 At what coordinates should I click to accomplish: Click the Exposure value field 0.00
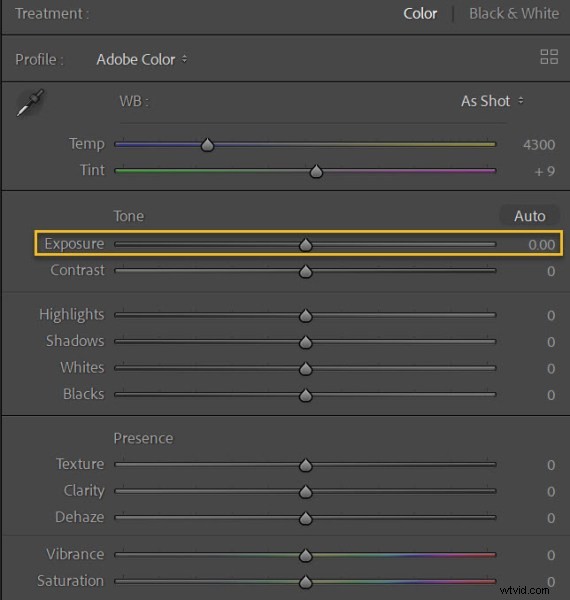(x=542, y=245)
